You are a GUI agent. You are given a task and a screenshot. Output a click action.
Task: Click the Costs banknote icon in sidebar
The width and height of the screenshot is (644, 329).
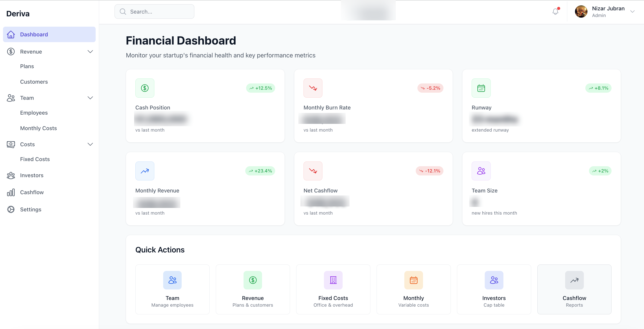click(11, 144)
